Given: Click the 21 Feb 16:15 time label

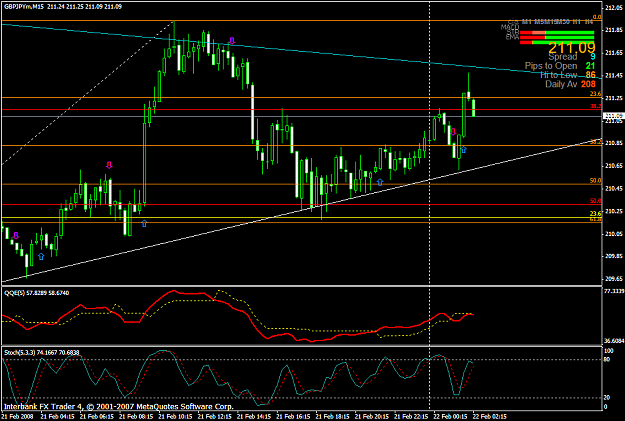Looking at the screenshot, I should point(293,417).
